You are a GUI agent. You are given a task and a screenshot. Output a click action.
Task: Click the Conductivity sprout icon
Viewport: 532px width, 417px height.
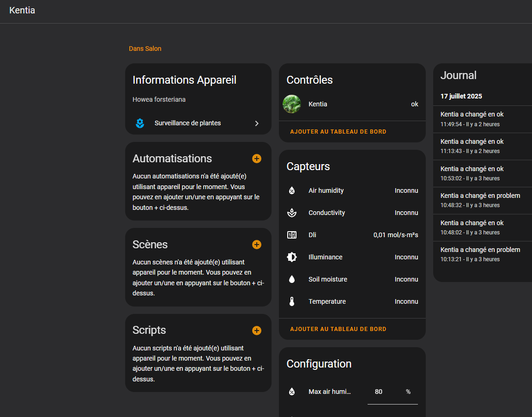(x=292, y=213)
